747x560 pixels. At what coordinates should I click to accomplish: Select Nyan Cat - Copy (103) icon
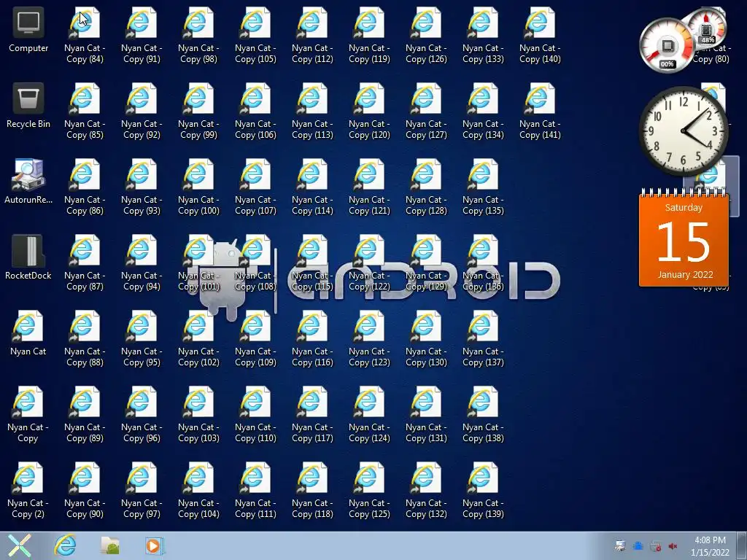(198, 415)
